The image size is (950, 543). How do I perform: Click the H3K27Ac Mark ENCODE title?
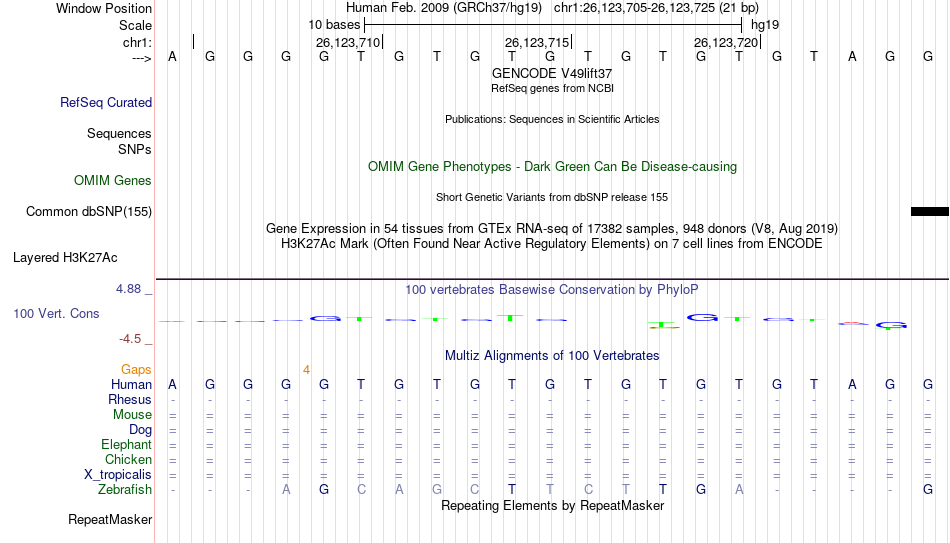[552, 244]
